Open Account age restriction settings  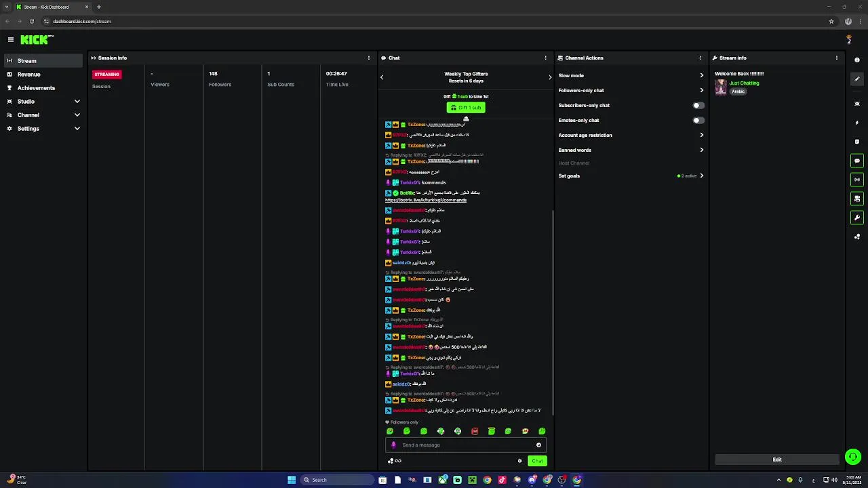coord(631,135)
